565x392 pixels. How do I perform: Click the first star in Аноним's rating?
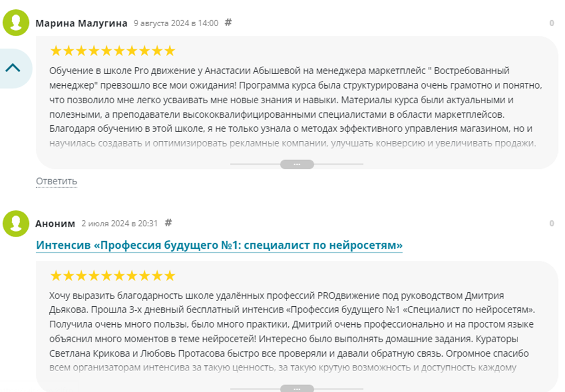(56, 275)
